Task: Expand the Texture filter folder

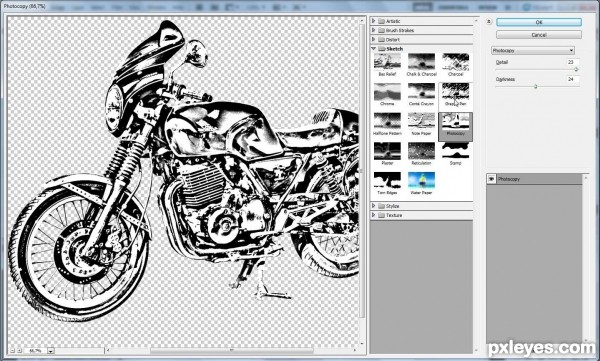Action: [x=373, y=215]
